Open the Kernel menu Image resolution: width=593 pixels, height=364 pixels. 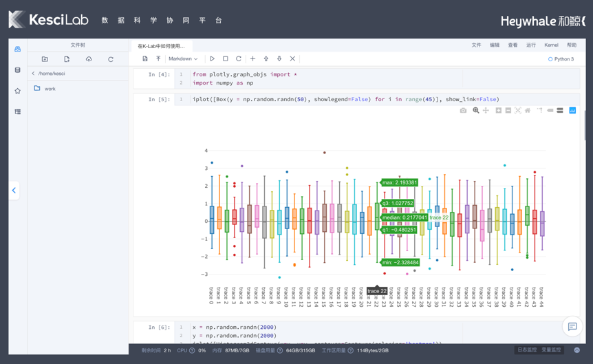coord(551,45)
